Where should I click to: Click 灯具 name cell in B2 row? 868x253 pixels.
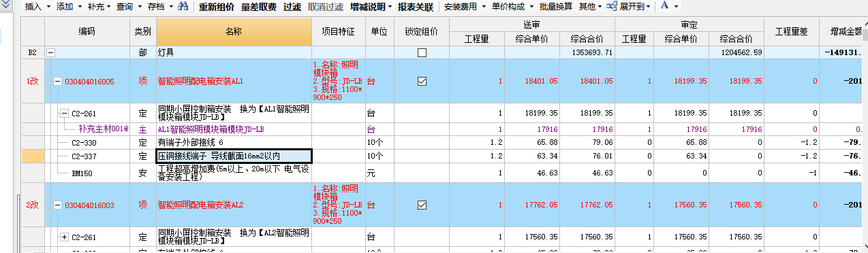click(234, 52)
